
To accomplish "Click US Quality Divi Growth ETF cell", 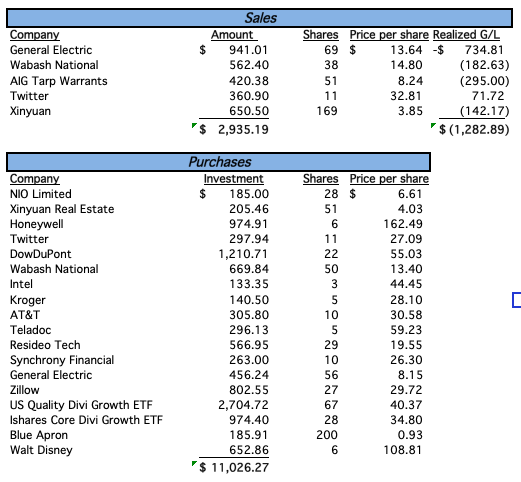I will tap(81, 405).
